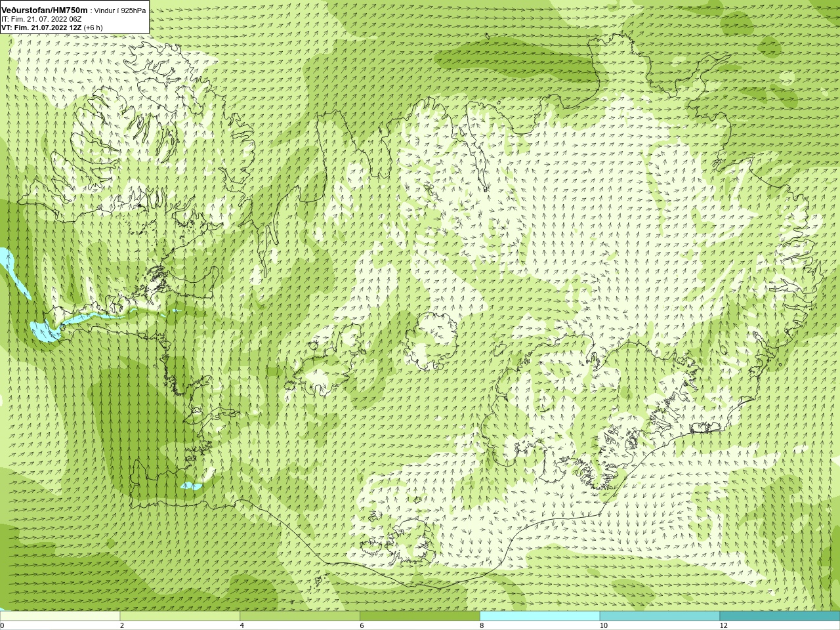The width and height of the screenshot is (840, 630).
Task: Select the 8–10 light cyan legend swatch
Action: pyautogui.click(x=539, y=616)
